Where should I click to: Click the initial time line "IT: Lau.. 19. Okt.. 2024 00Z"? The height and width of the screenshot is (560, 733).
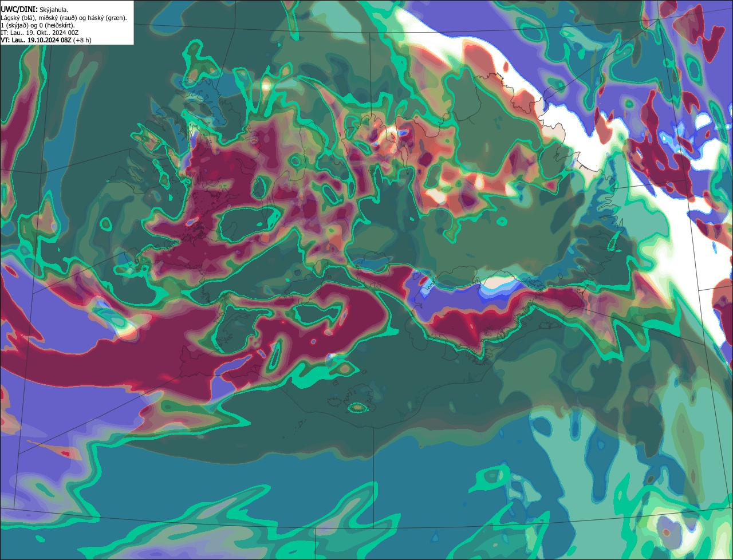coord(40,33)
